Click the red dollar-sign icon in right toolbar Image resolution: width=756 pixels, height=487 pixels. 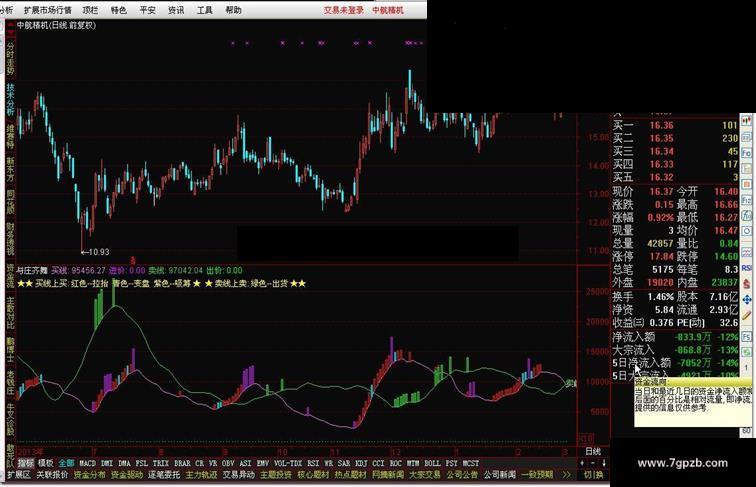746,284
